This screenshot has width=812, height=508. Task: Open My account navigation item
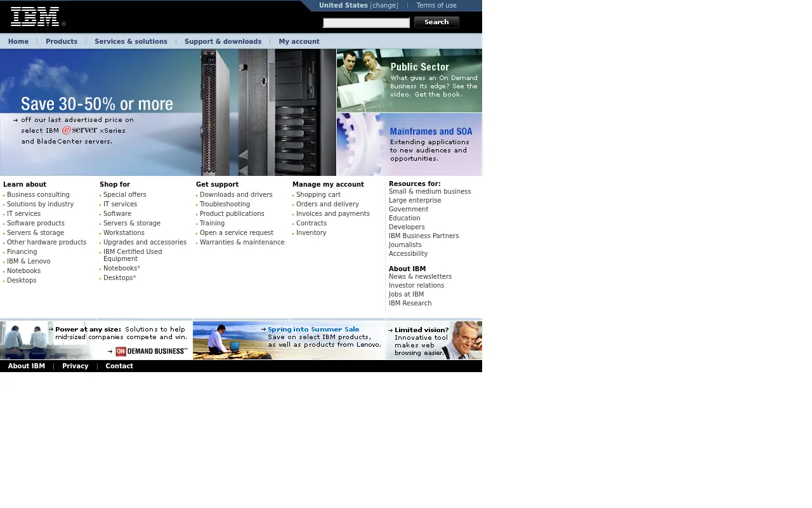tap(299, 41)
